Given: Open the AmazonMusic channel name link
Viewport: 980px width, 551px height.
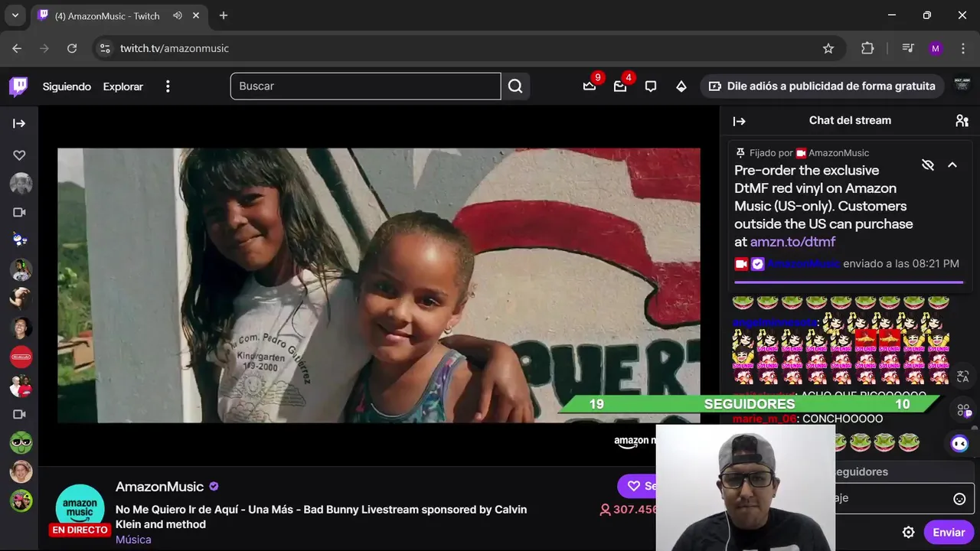Looking at the screenshot, I should click(159, 487).
